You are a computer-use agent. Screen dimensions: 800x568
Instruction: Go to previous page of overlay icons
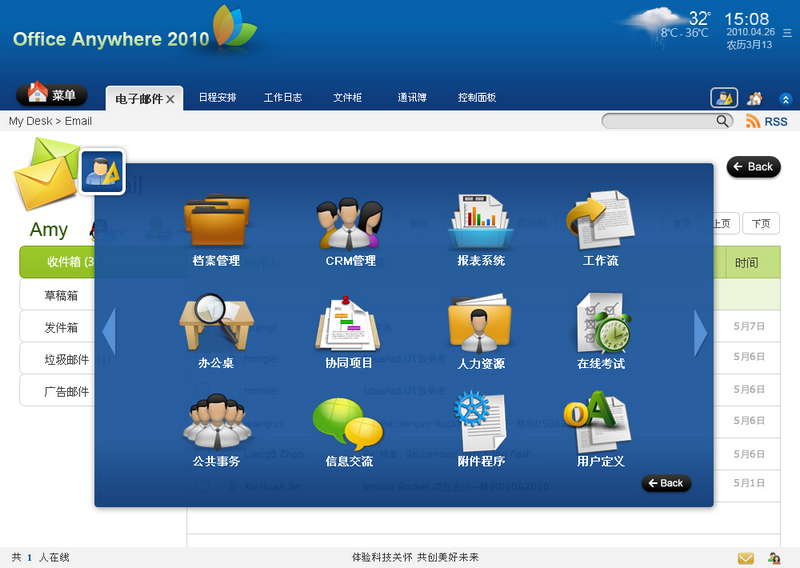[x=109, y=332]
